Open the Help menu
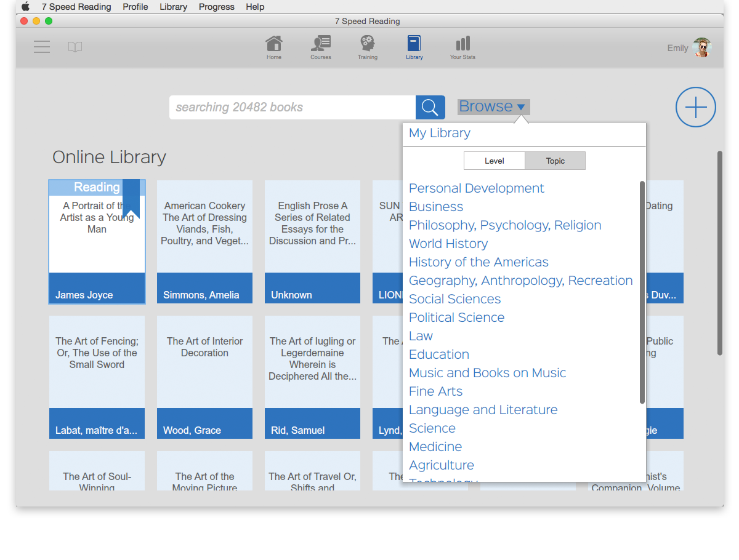Image resolution: width=739 pixels, height=560 pixels. 255,7
